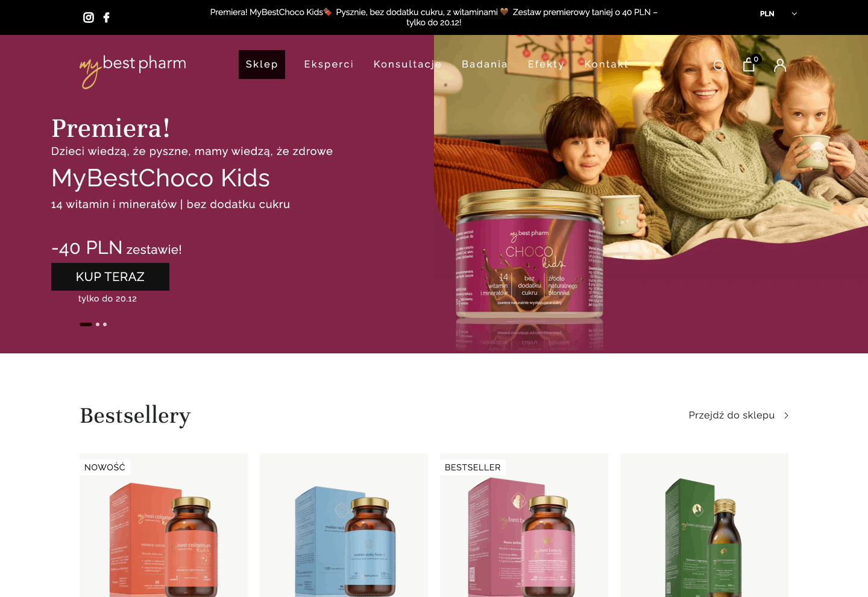Select the first slider dot indicator

[86, 324]
